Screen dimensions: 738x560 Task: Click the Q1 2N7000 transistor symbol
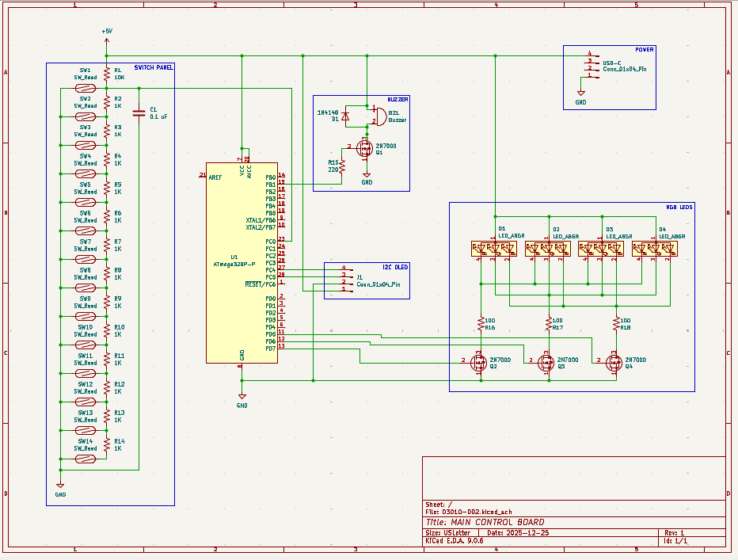(363, 149)
